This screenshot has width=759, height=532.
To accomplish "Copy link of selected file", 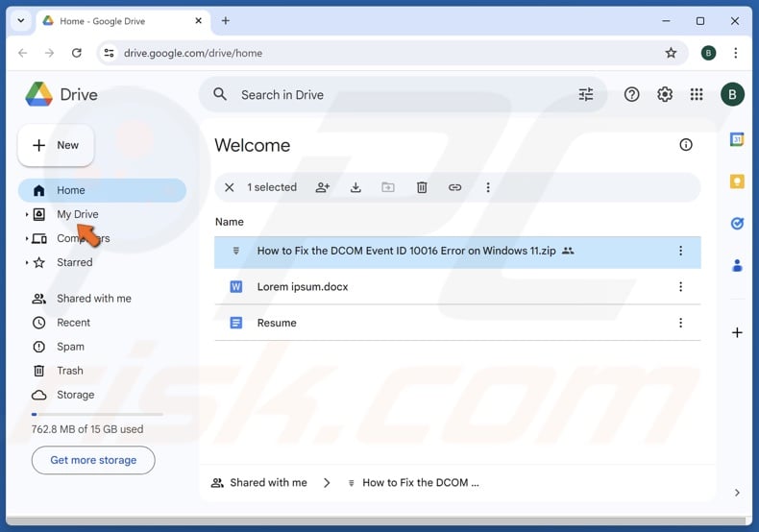I will [455, 187].
